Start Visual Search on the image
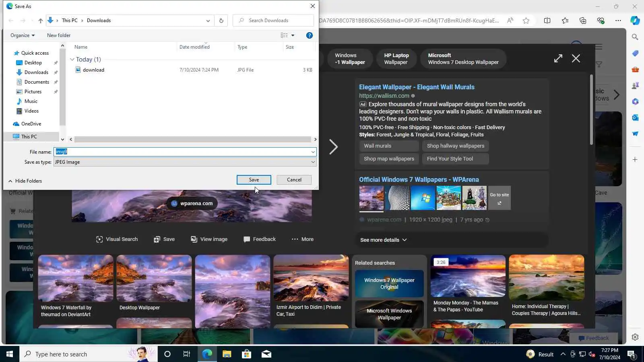 point(117,239)
